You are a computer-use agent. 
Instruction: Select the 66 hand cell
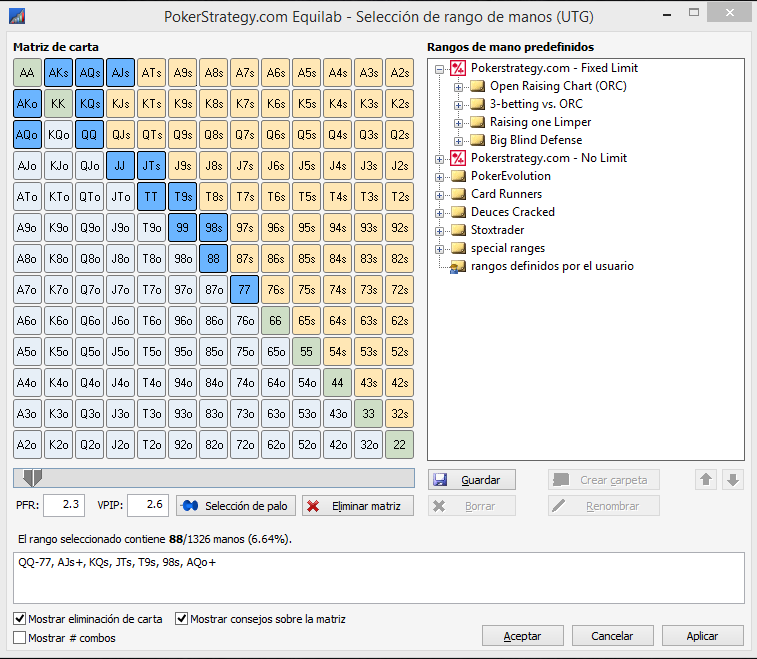tap(275, 321)
